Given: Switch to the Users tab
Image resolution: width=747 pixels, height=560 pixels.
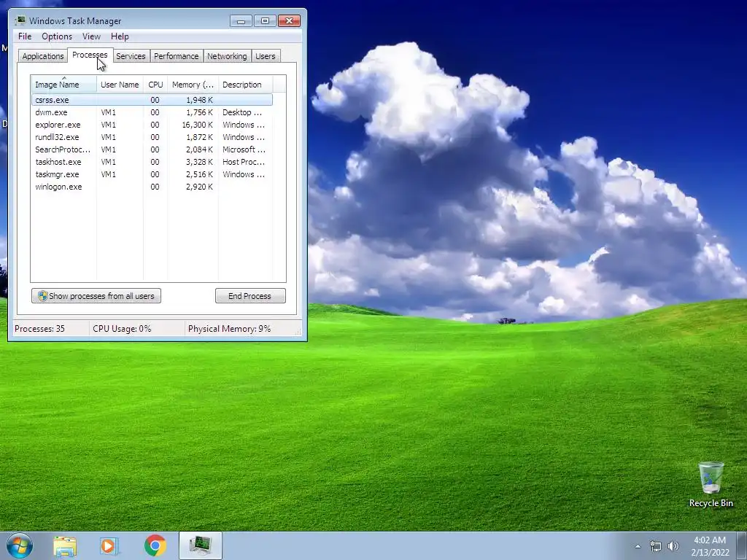Looking at the screenshot, I should [x=266, y=56].
